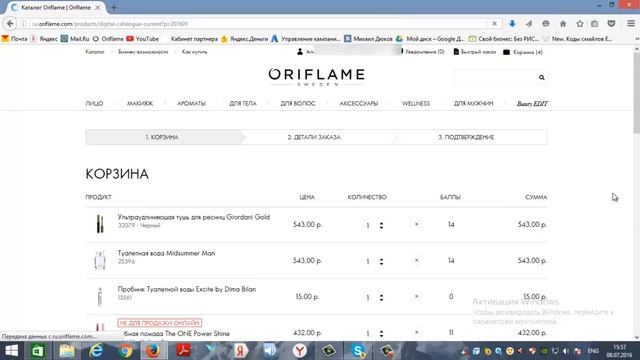
Task: Open File Explorer folder in taskbar
Action: click(67, 351)
